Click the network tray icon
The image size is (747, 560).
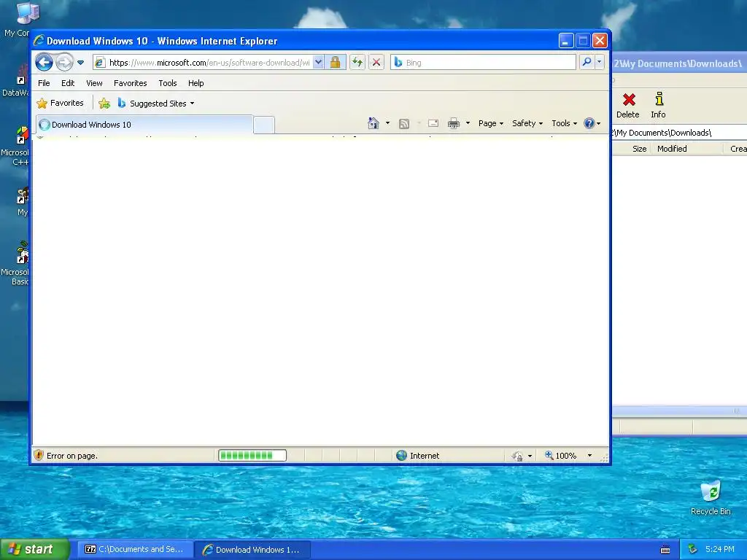coord(692,550)
